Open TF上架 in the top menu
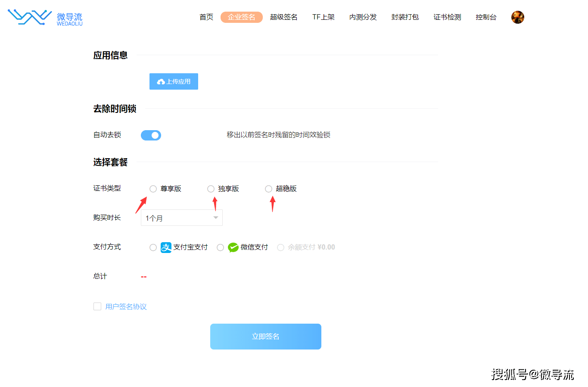This screenshot has width=588, height=387. [324, 17]
